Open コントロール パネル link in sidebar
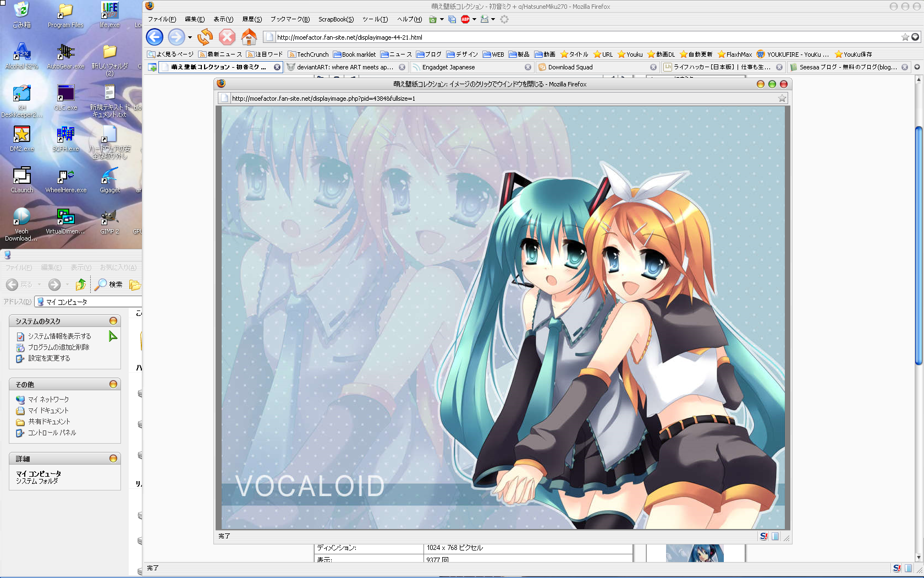 [52, 433]
